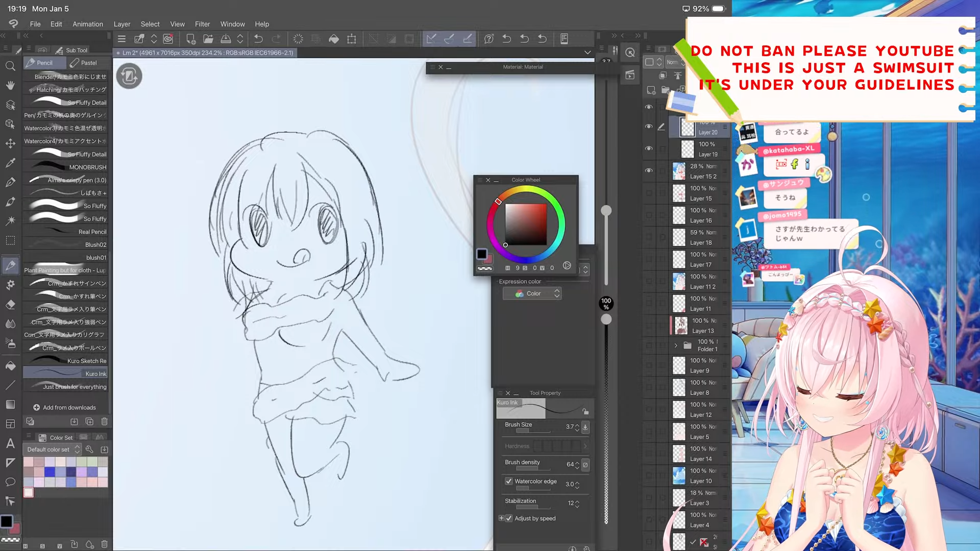Select the Eraser tool
Viewport: 980px width, 551px height.
[10, 305]
